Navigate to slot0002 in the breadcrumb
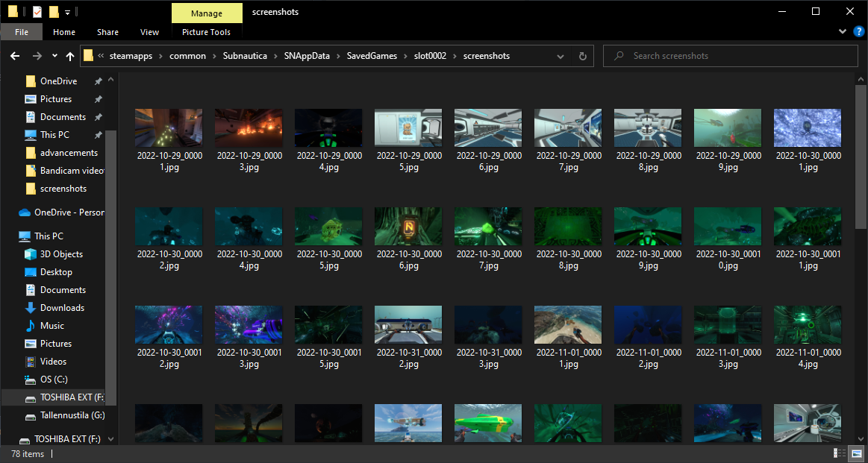The height and width of the screenshot is (463, 868). tap(430, 56)
